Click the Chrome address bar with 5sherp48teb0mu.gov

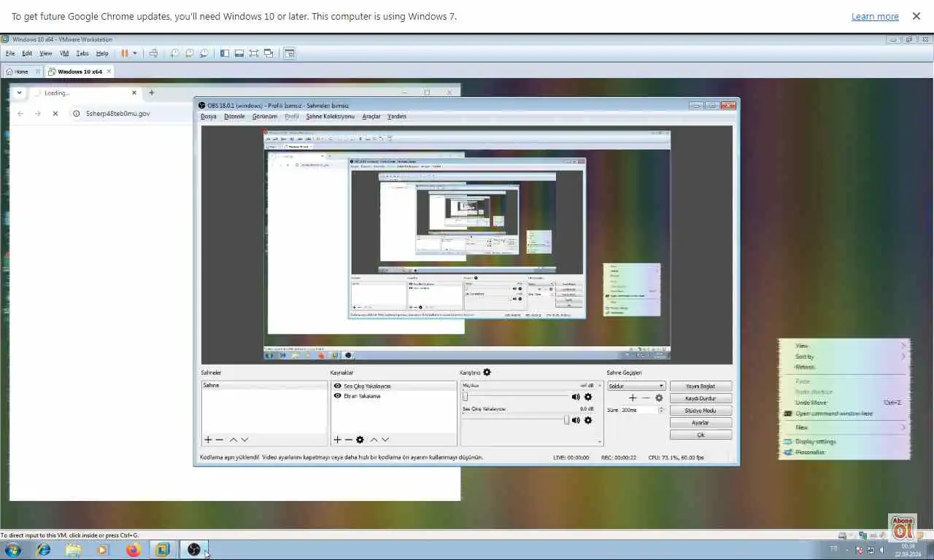click(118, 114)
